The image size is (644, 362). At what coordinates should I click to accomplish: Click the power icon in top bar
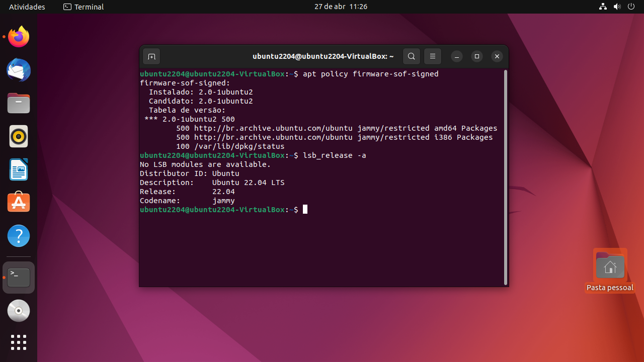[631, 7]
